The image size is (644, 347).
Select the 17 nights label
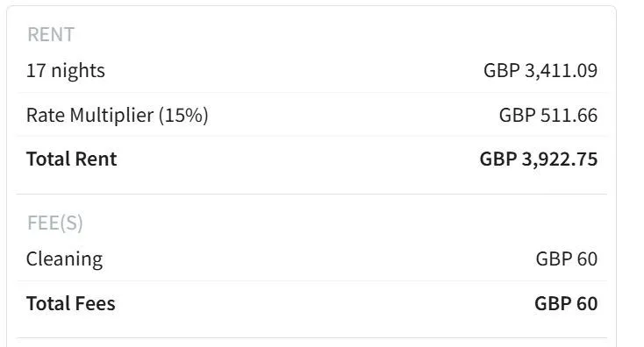[66, 71]
